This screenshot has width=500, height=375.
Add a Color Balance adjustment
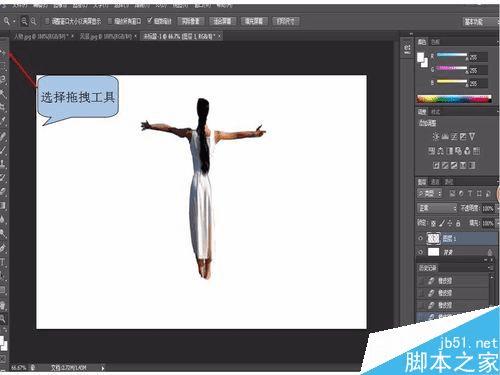coord(441,151)
